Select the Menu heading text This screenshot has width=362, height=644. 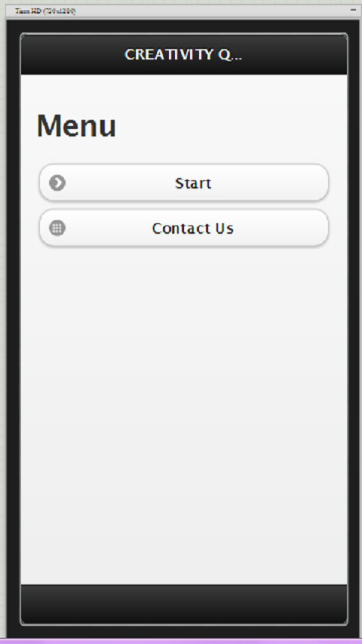[76, 126]
